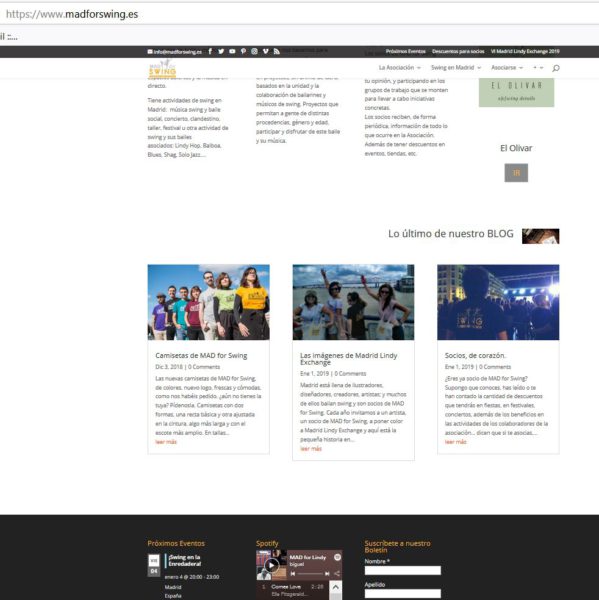Click the share icon in Spotify widget
The image size is (599, 600).
337,573
